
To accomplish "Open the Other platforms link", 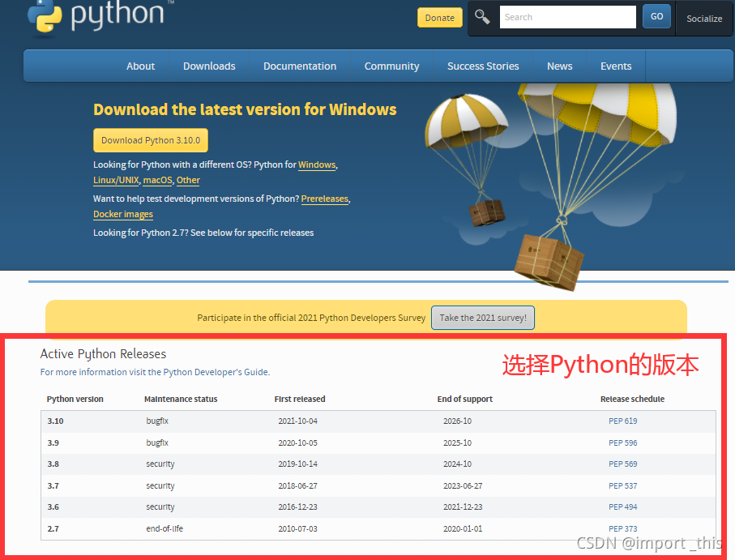I will tap(188, 181).
